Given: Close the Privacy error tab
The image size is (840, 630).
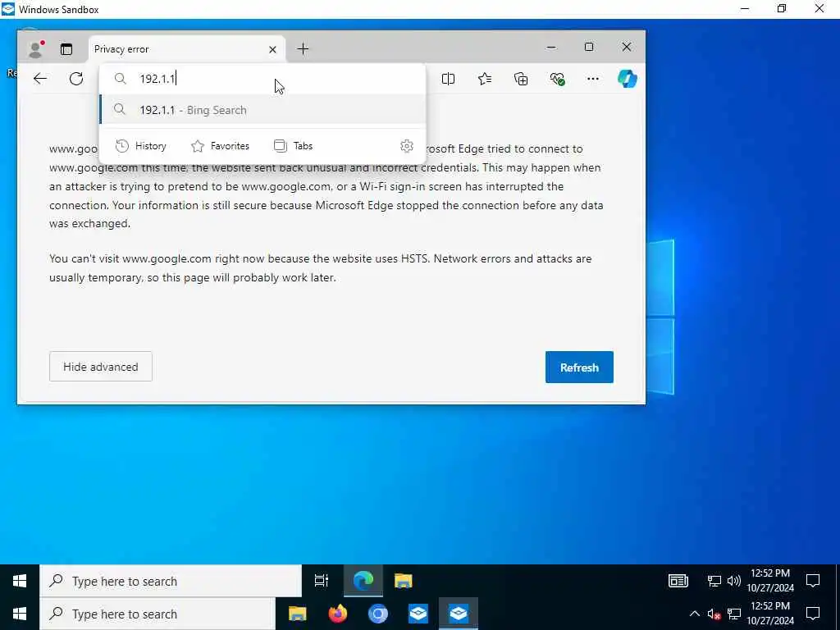Looking at the screenshot, I should click(272, 49).
